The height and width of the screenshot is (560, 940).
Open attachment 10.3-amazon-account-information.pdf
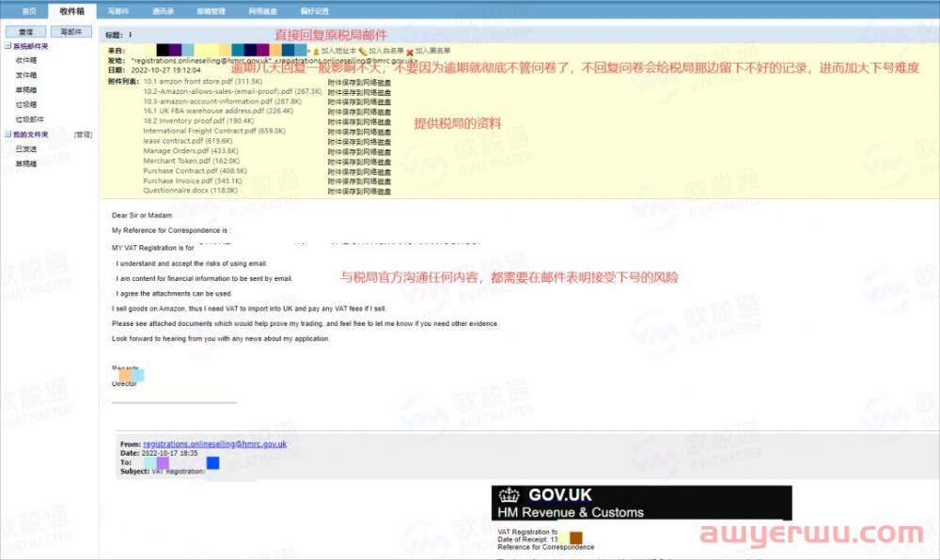coord(223,101)
